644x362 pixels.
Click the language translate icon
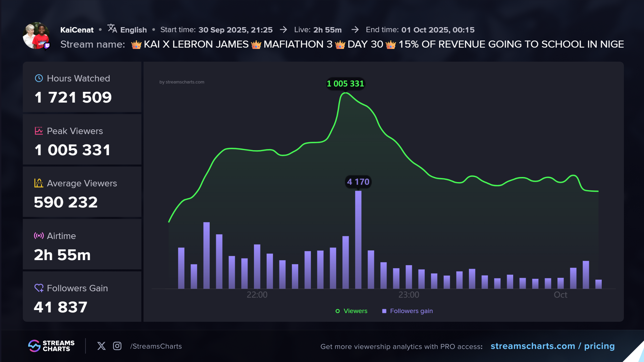point(112,29)
